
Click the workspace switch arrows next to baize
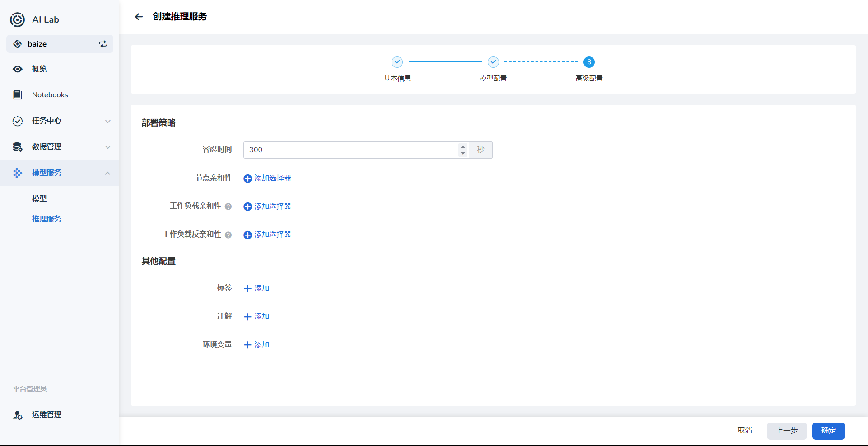click(103, 44)
